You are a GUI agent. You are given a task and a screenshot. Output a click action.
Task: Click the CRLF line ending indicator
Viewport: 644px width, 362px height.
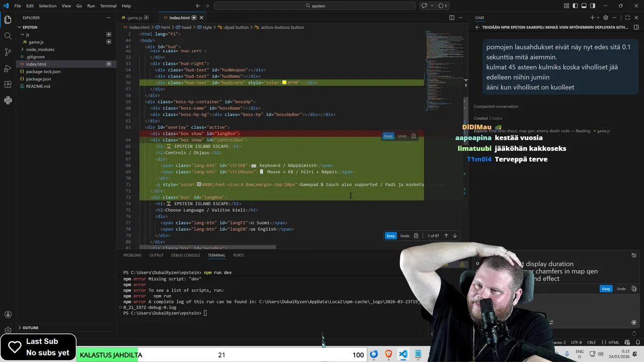[x=591, y=342]
